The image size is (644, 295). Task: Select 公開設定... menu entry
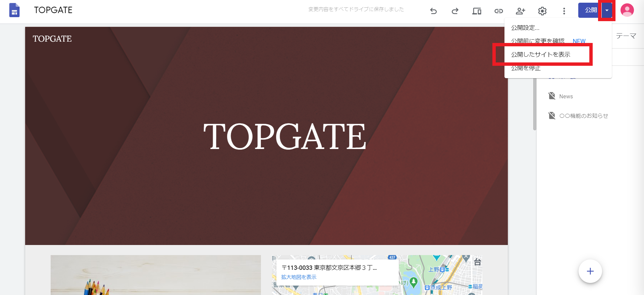tap(558, 28)
